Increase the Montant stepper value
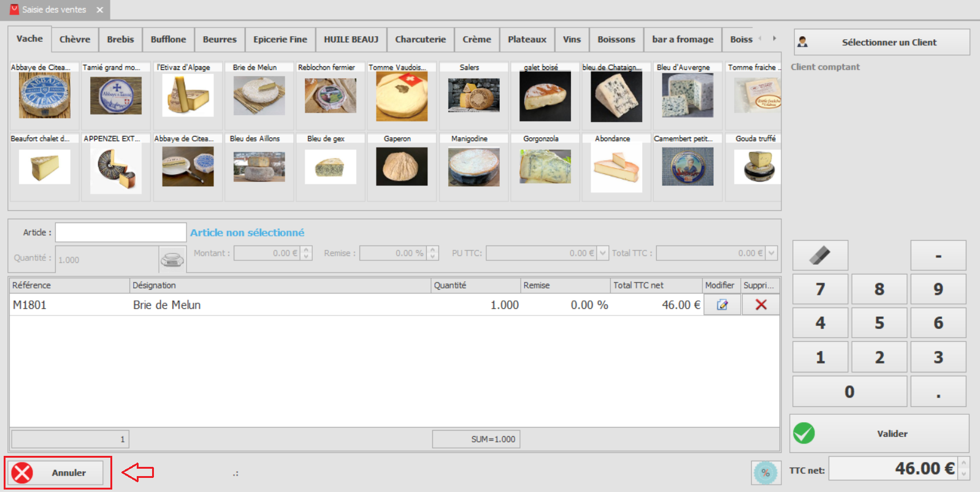This screenshot has width=980, height=492. point(307,249)
